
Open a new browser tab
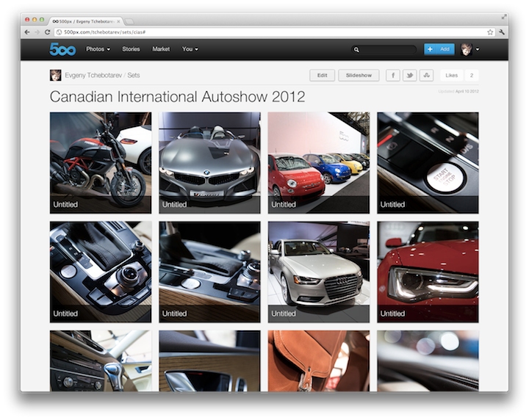click(129, 21)
